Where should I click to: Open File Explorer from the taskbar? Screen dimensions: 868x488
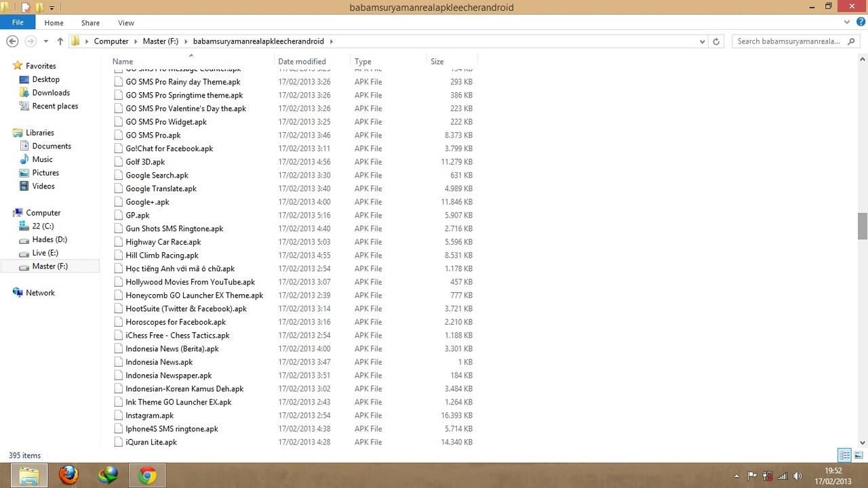[28, 476]
